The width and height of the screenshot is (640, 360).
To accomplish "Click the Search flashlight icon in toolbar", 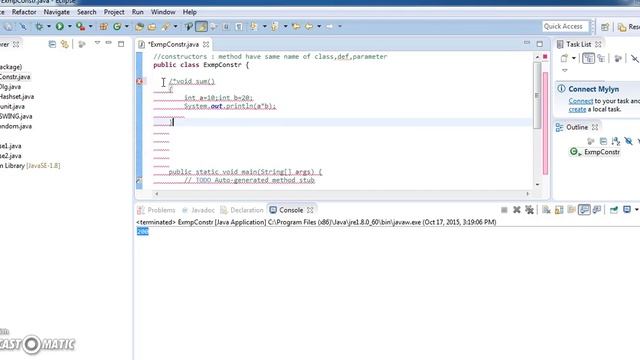I will click(166, 27).
